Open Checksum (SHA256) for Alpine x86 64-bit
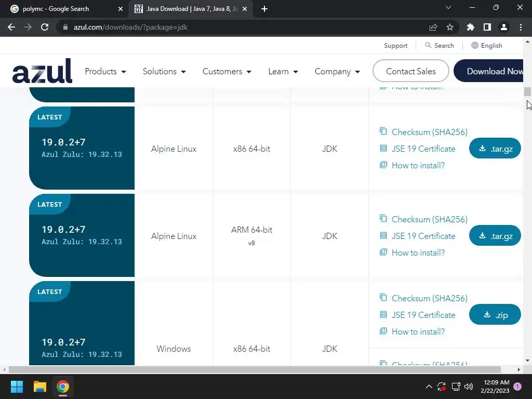 [x=429, y=132]
